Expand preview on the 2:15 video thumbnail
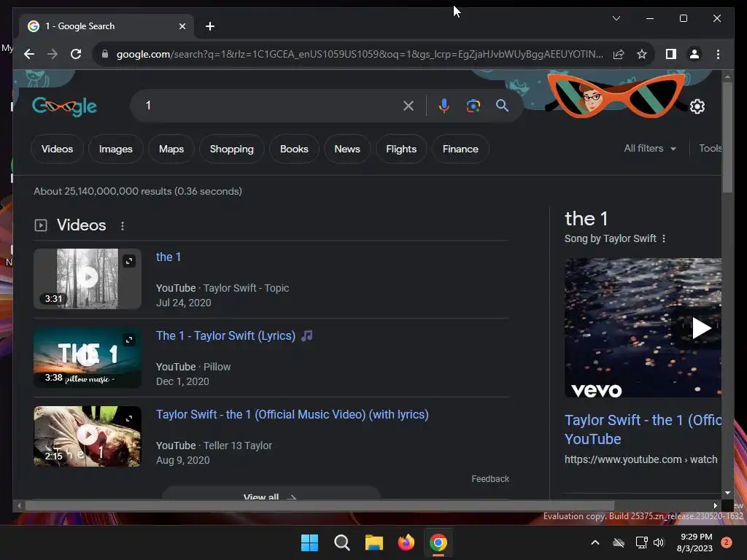The width and height of the screenshot is (747, 560). [x=129, y=418]
